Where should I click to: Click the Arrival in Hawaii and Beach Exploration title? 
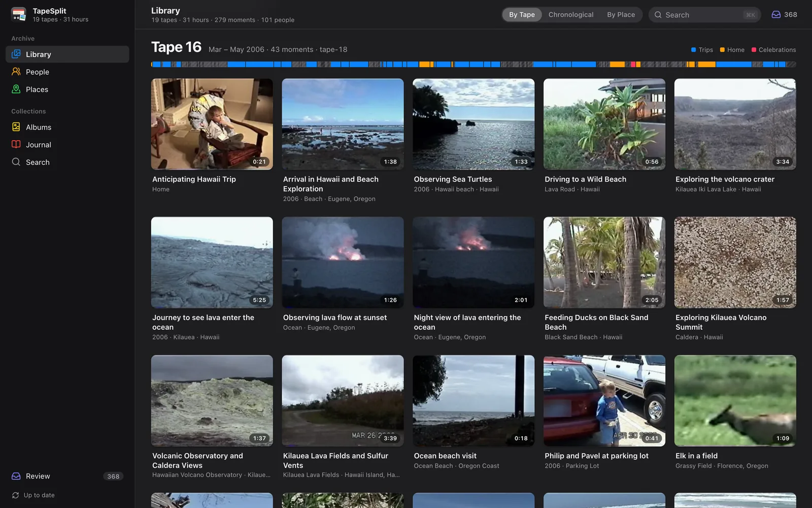pyautogui.click(x=331, y=184)
